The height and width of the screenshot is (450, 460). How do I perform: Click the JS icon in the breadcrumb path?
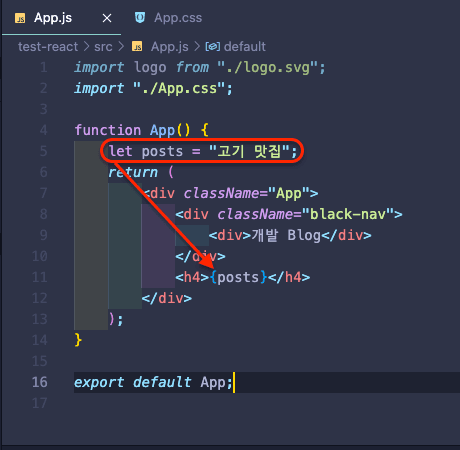(x=137, y=46)
